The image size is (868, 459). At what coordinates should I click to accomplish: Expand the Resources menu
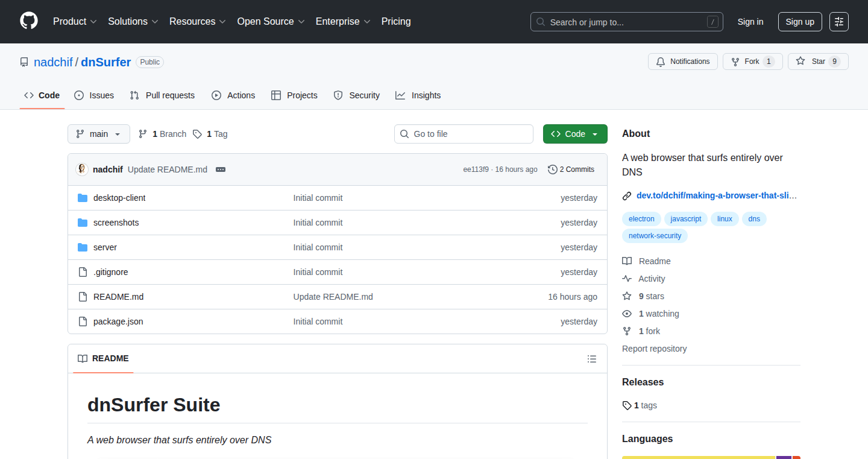198,22
